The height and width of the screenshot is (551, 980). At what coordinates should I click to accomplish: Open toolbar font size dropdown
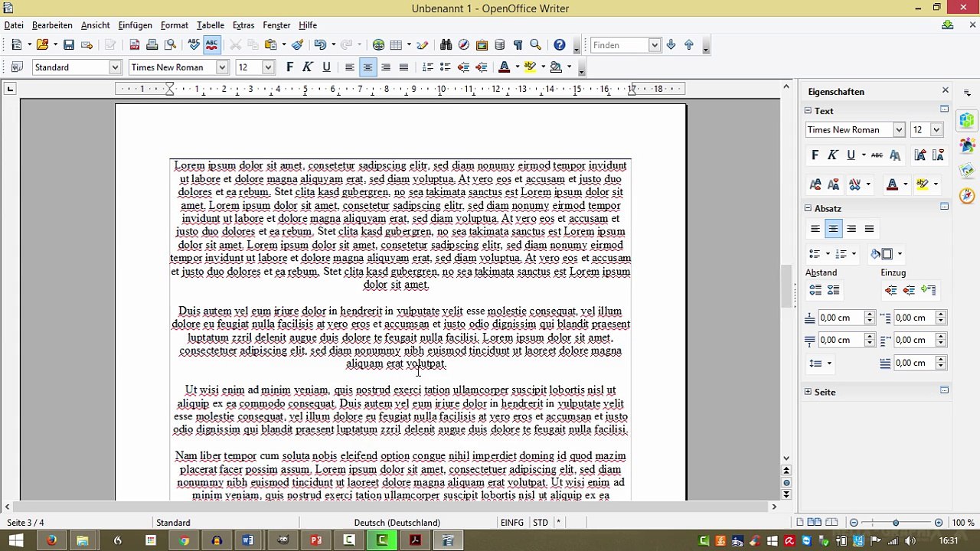(x=268, y=67)
